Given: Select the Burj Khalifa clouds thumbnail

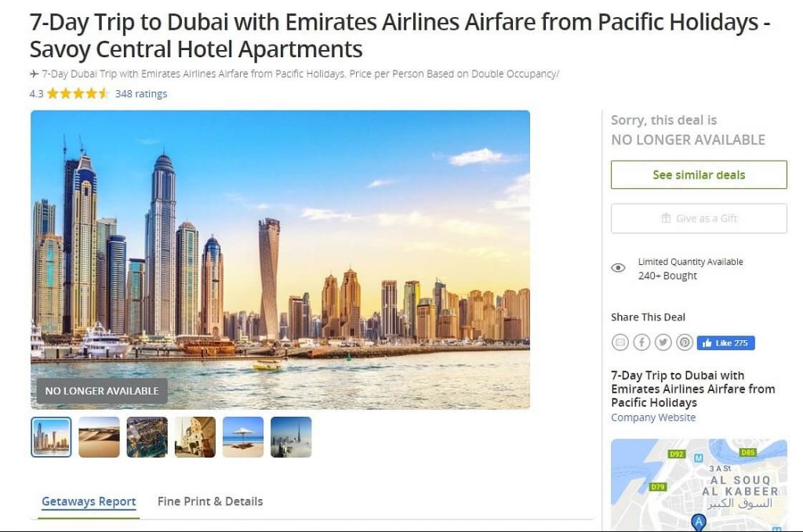Looking at the screenshot, I should (291, 437).
